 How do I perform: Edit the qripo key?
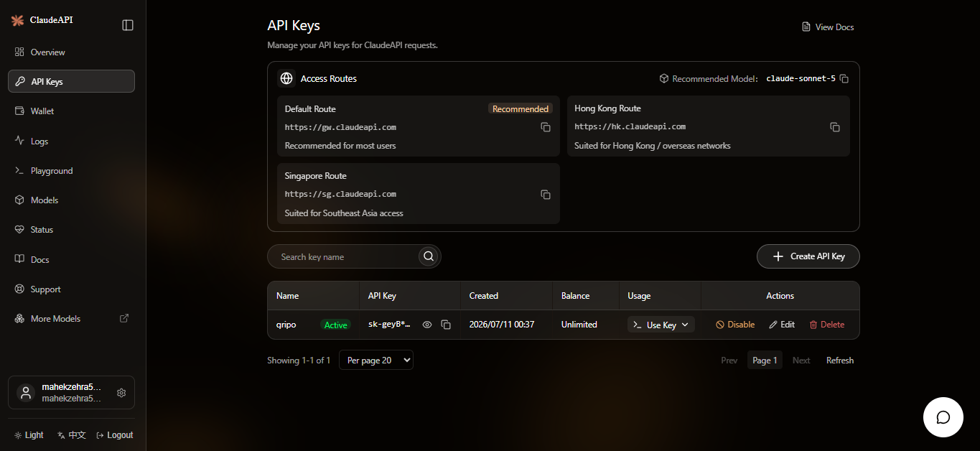[782, 325]
